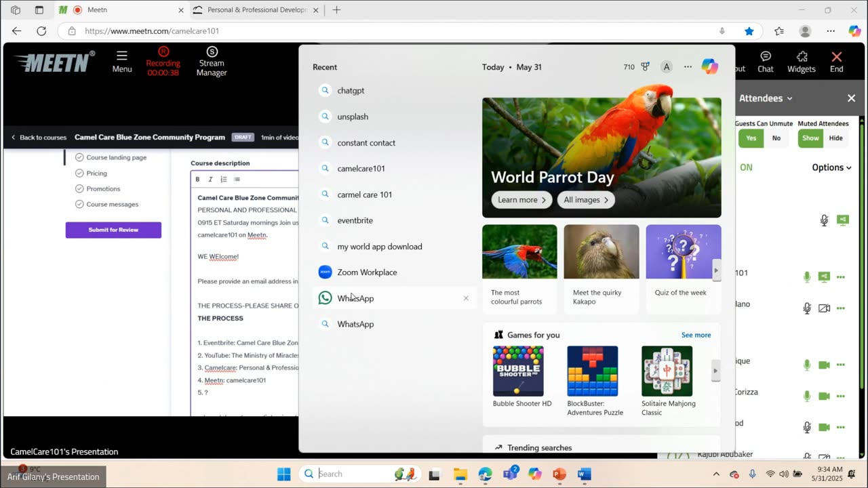Open Word from taskbar

click(x=585, y=474)
